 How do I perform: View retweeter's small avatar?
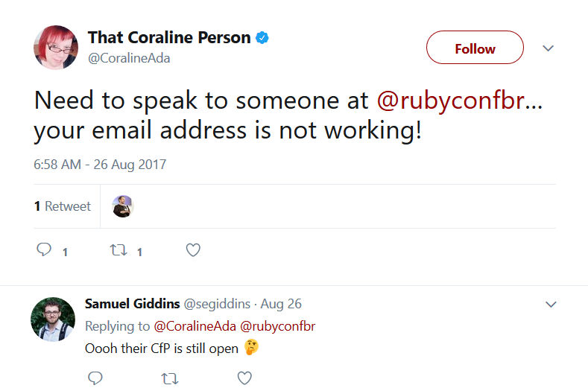click(x=123, y=206)
